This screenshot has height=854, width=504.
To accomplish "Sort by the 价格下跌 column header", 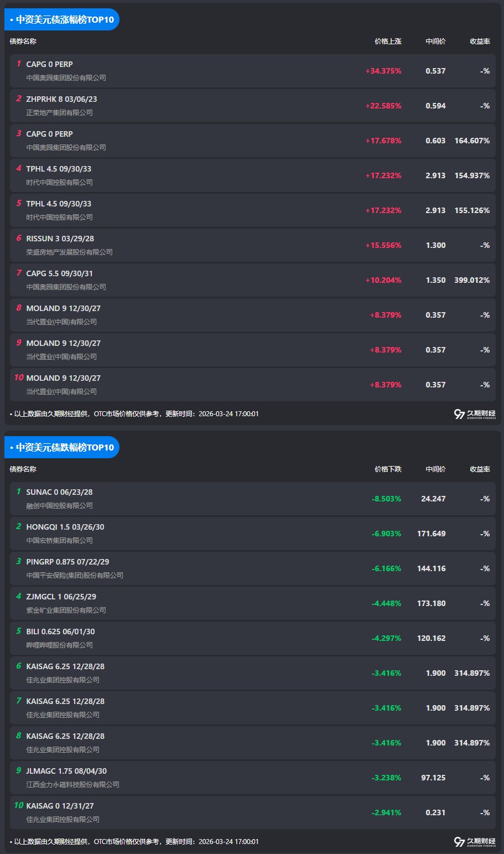I will pos(388,469).
